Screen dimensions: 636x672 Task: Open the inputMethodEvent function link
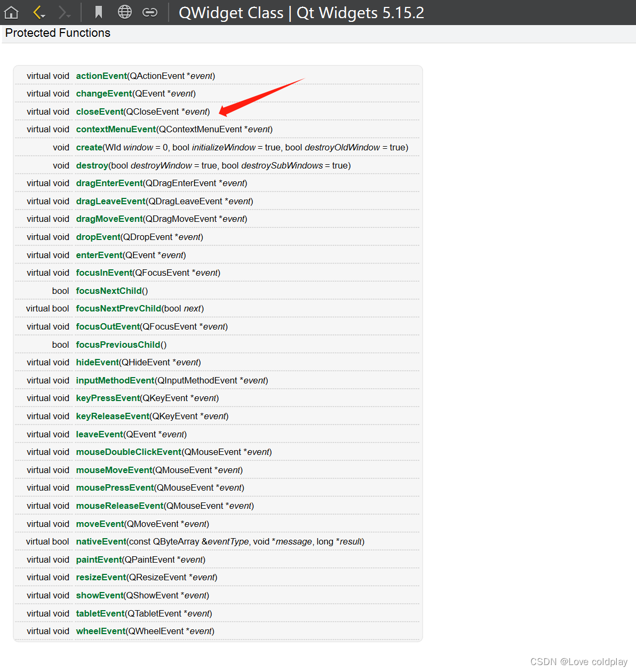coord(115,380)
